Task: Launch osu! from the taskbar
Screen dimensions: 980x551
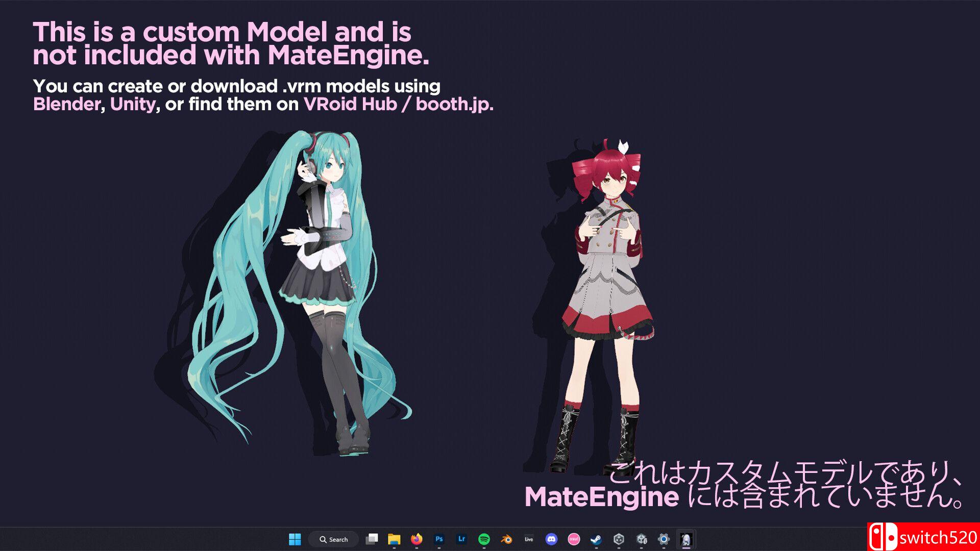Action: point(574,539)
